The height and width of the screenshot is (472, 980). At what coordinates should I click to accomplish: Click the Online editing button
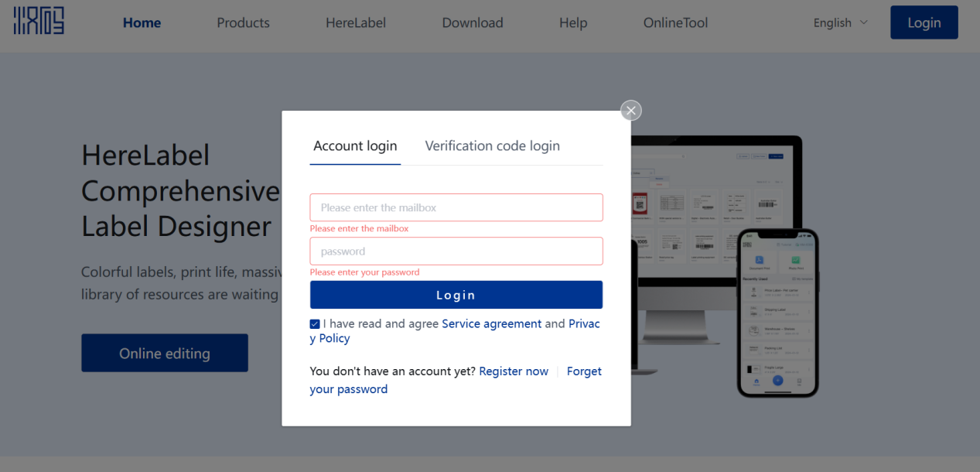pos(164,352)
